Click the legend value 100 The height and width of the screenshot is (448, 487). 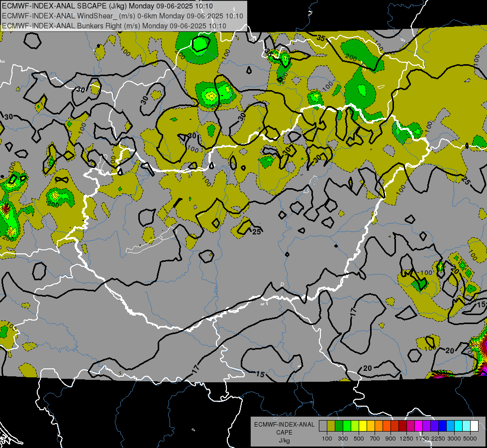coord(327,439)
